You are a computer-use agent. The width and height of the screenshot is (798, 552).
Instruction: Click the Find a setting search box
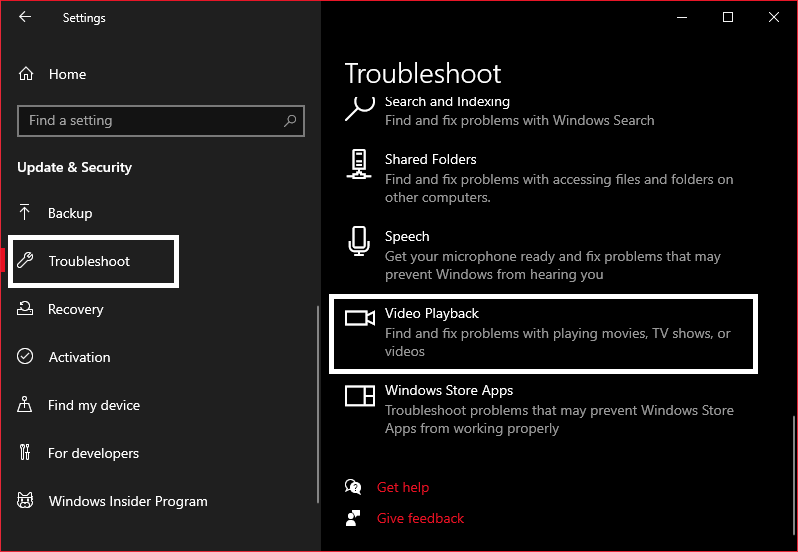161,121
